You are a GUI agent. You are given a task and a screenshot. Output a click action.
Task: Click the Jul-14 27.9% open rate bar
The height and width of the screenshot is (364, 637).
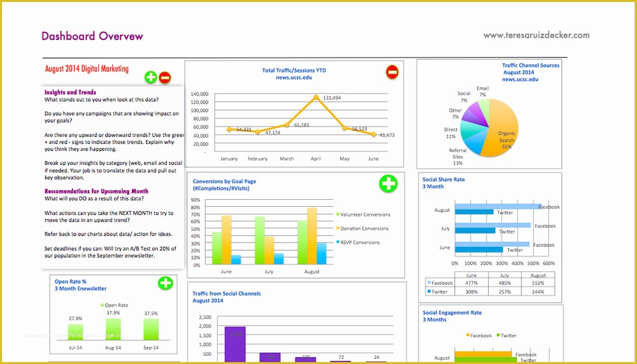[76, 332]
